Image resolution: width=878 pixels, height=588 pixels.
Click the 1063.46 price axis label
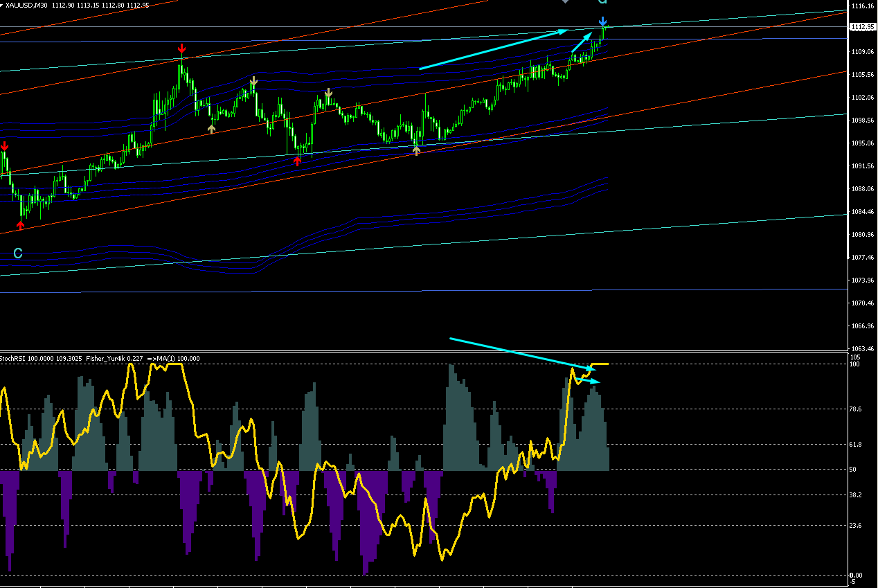(x=862, y=349)
